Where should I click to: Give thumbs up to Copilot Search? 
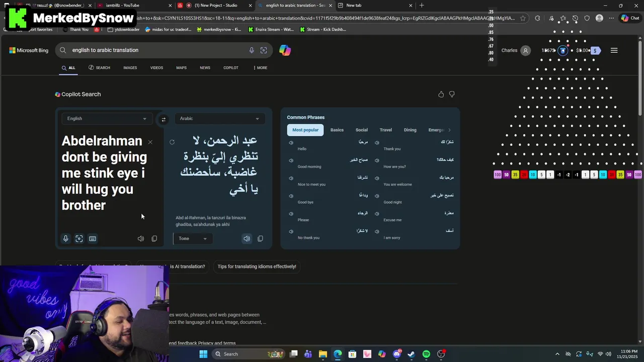click(x=441, y=94)
